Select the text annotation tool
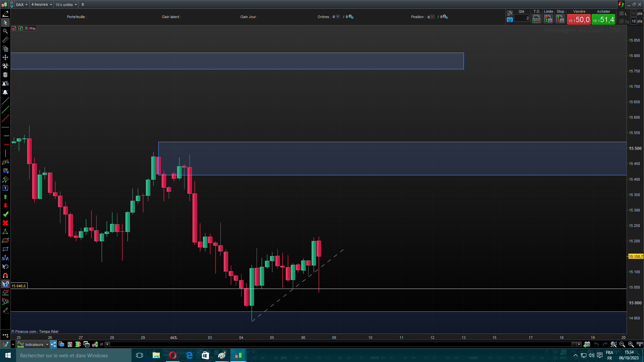The height and width of the screenshot is (362, 644). [5, 188]
